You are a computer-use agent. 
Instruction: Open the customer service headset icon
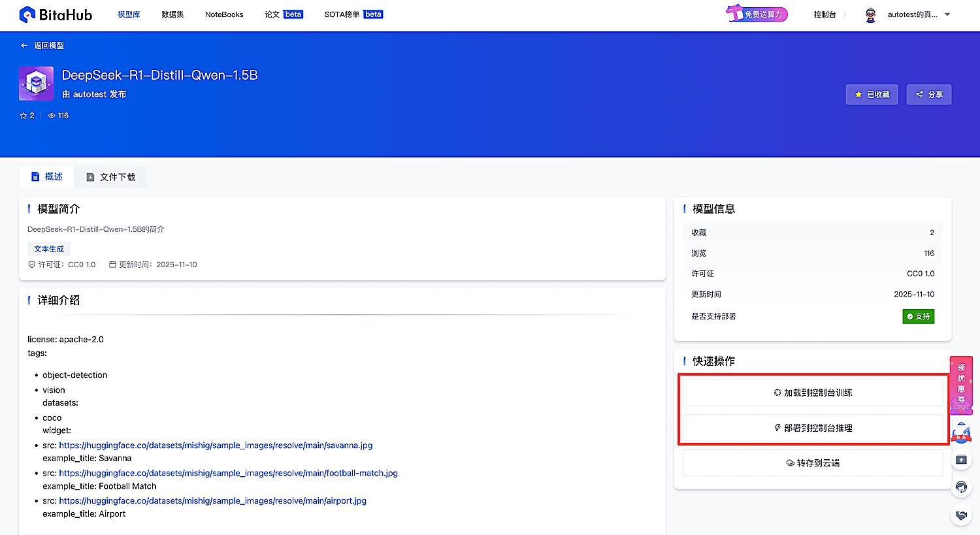[x=961, y=487]
